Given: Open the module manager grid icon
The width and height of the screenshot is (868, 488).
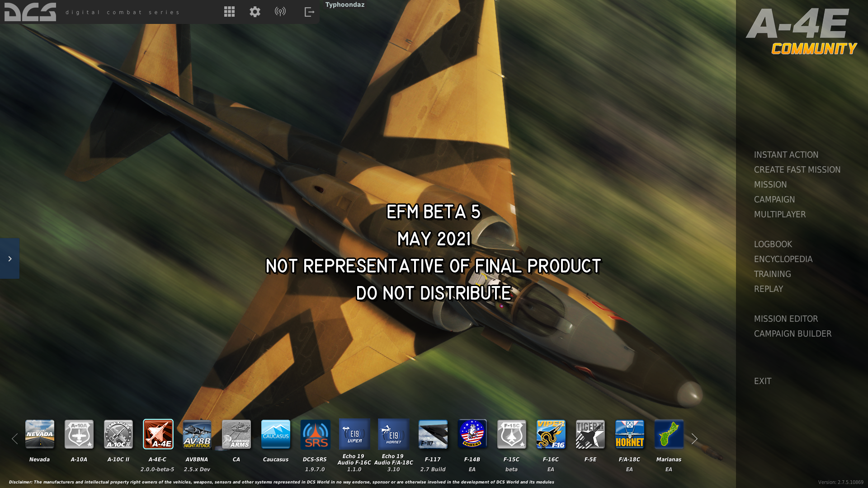Looking at the screenshot, I should tap(229, 12).
